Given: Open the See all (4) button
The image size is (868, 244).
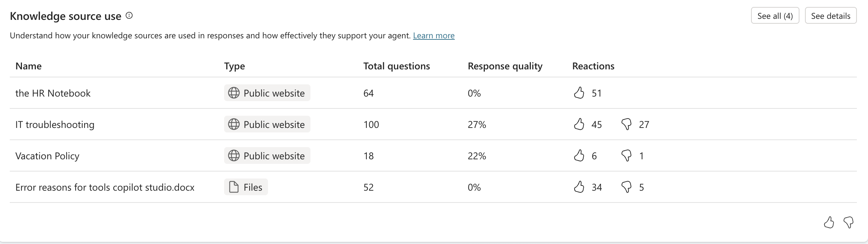Looking at the screenshot, I should (x=775, y=16).
